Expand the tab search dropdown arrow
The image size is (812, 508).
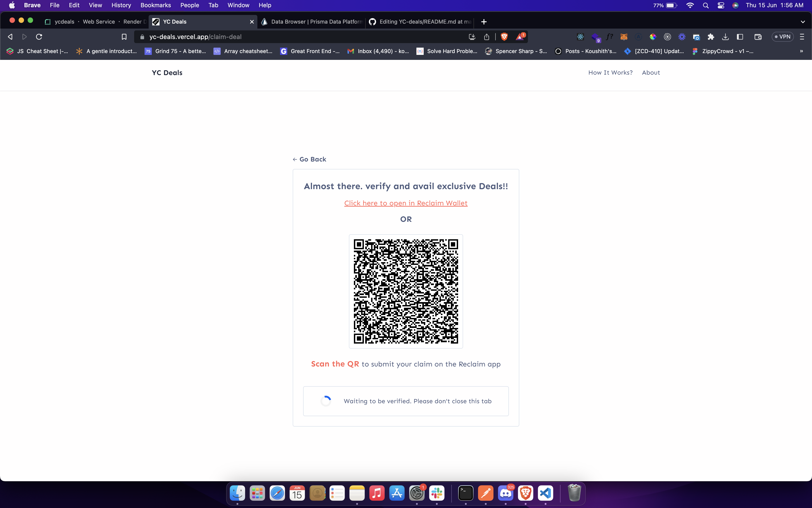803,22
